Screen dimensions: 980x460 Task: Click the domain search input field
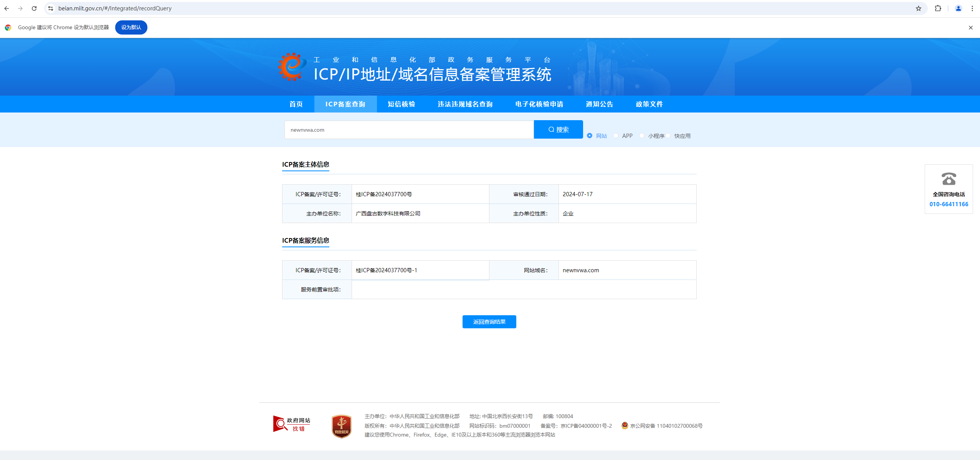(x=409, y=130)
